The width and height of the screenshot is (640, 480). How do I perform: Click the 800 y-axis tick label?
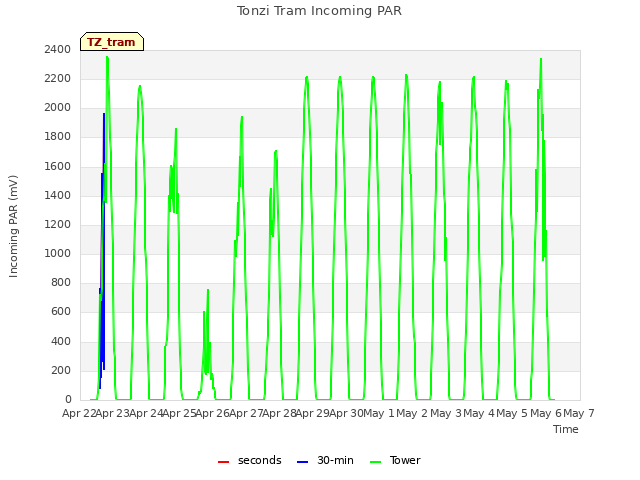pos(61,282)
